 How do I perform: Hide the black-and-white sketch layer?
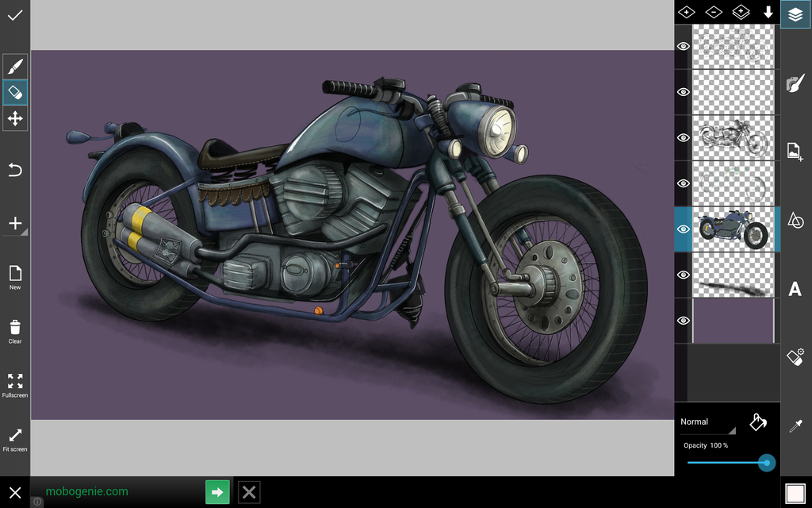click(x=684, y=137)
